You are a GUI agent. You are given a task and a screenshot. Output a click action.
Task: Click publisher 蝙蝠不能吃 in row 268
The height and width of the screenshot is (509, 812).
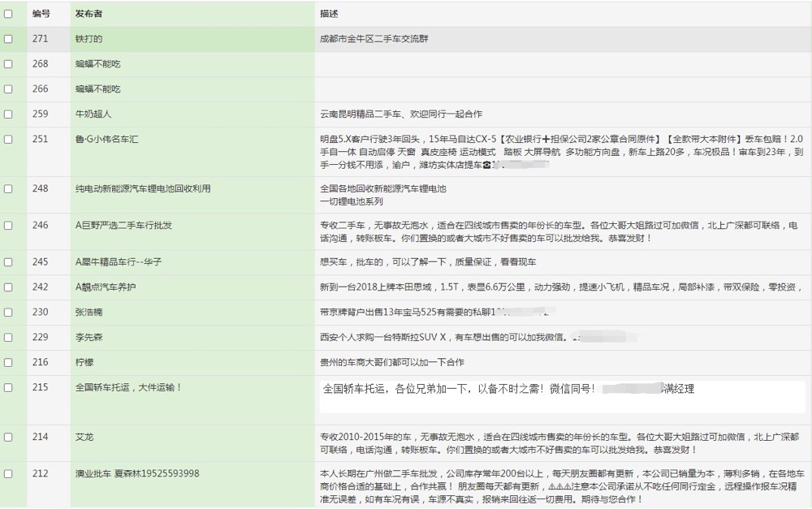tap(98, 64)
